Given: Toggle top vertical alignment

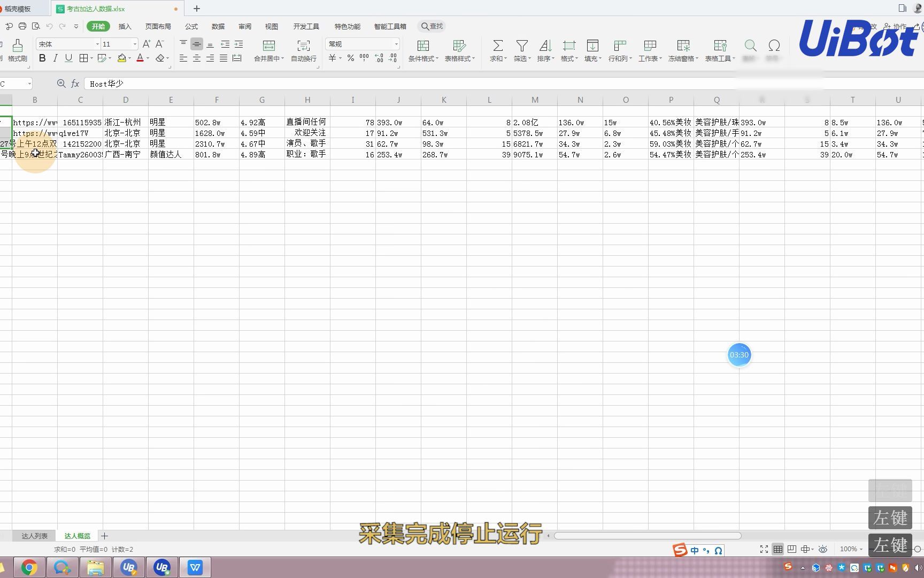Looking at the screenshot, I should [x=183, y=44].
